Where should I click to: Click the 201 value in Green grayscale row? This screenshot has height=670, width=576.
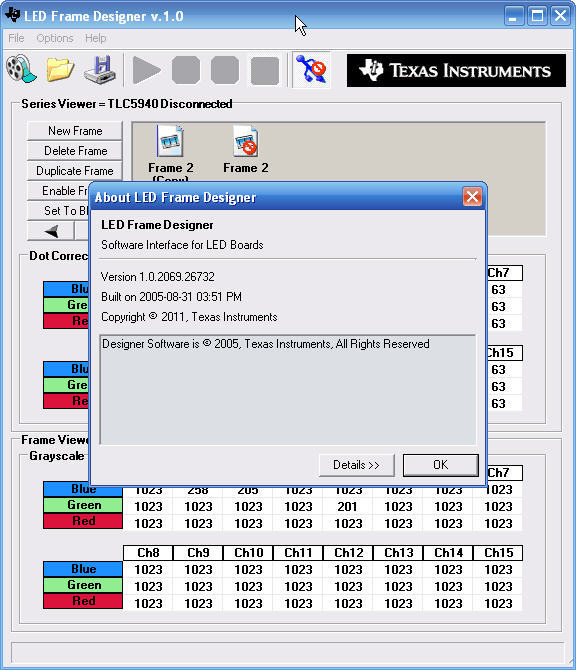348,507
